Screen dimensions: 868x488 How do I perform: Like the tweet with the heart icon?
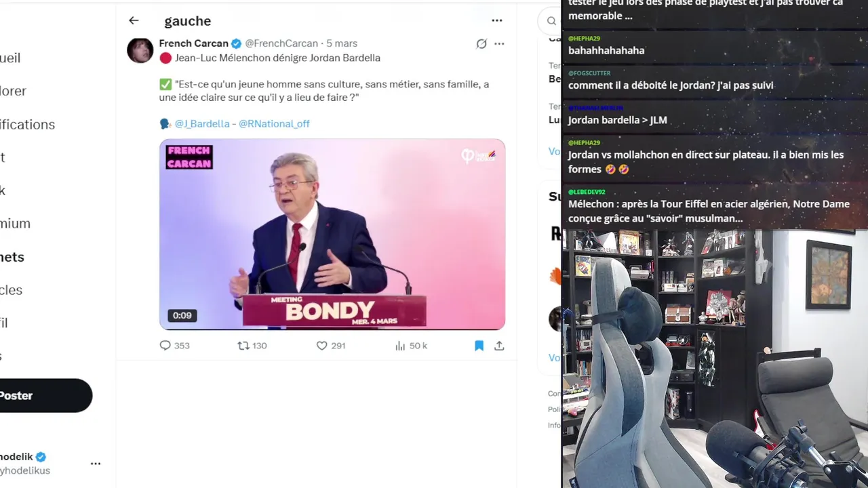click(x=322, y=346)
